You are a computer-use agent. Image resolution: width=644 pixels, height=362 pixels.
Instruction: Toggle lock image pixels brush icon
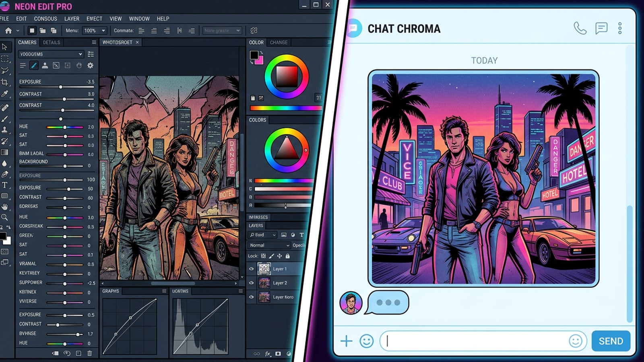point(271,256)
